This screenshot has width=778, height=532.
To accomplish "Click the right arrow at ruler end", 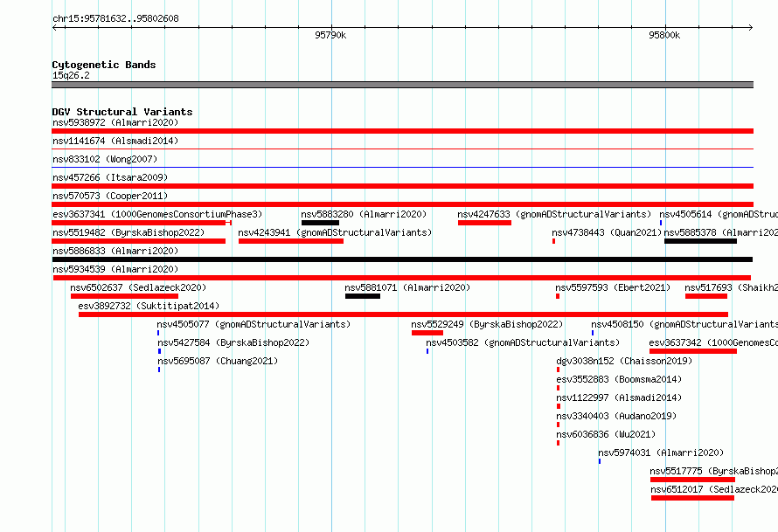I will pos(750,28).
